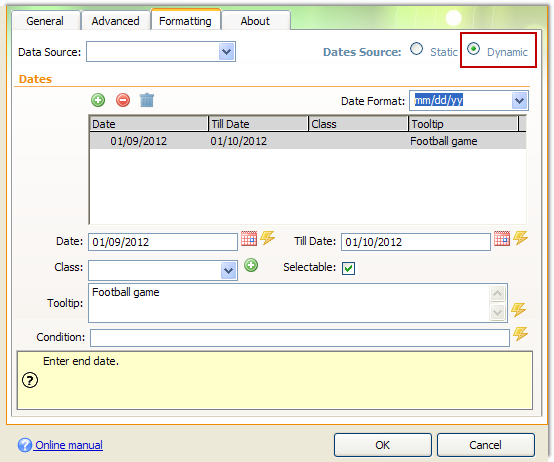This screenshot has width=554, height=462.
Task: Click the OK button
Action: (x=383, y=445)
